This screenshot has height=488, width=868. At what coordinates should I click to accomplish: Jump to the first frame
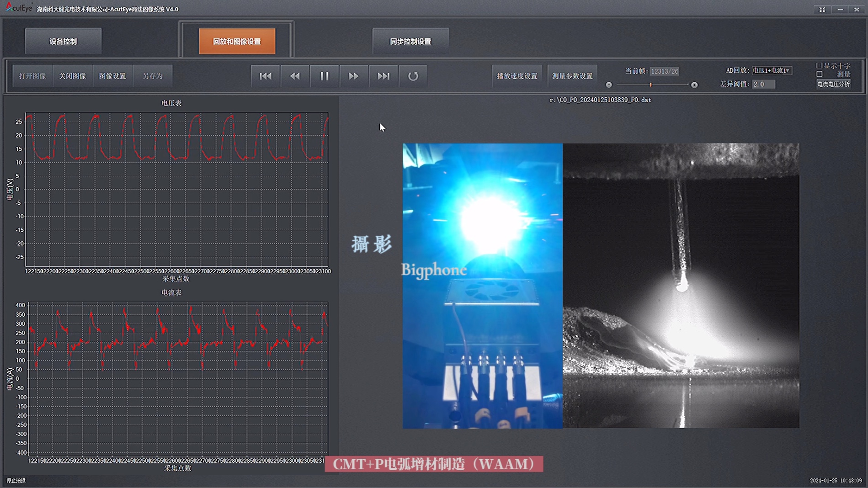[x=266, y=76]
